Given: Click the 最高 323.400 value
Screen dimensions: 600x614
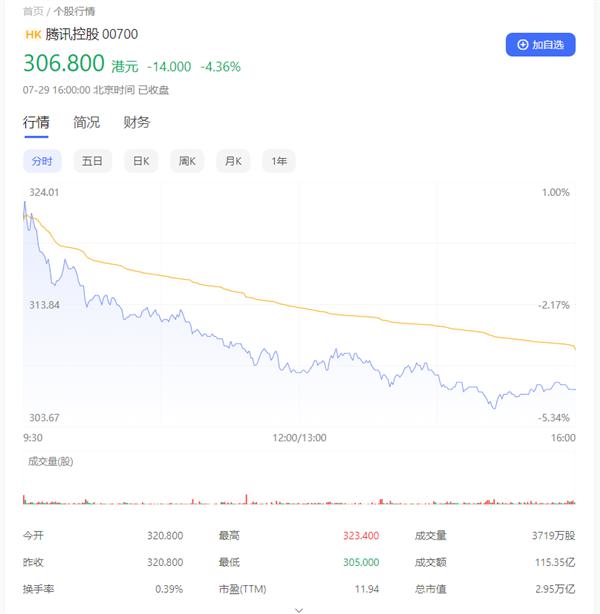Looking at the screenshot, I should tap(360, 537).
